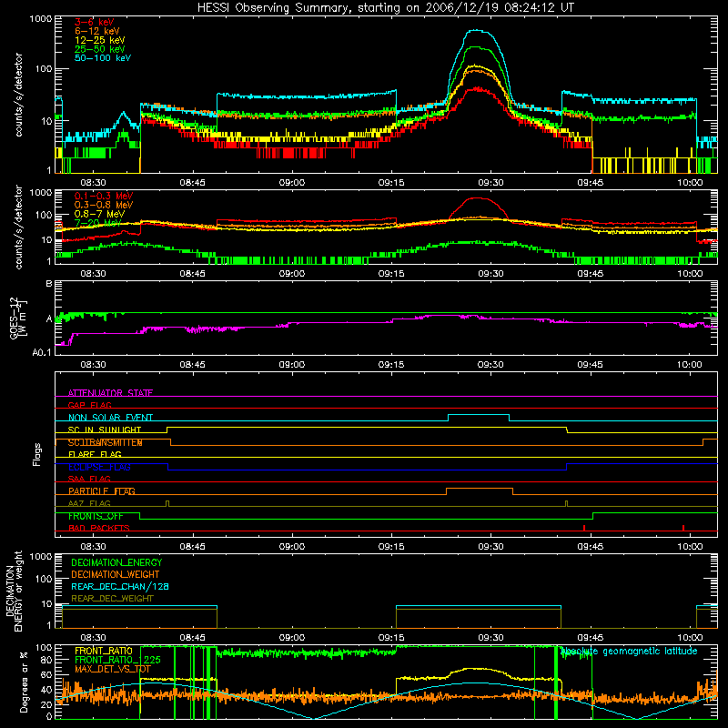
Task: Click the 25-50 keV legend label
Action: click(100, 49)
